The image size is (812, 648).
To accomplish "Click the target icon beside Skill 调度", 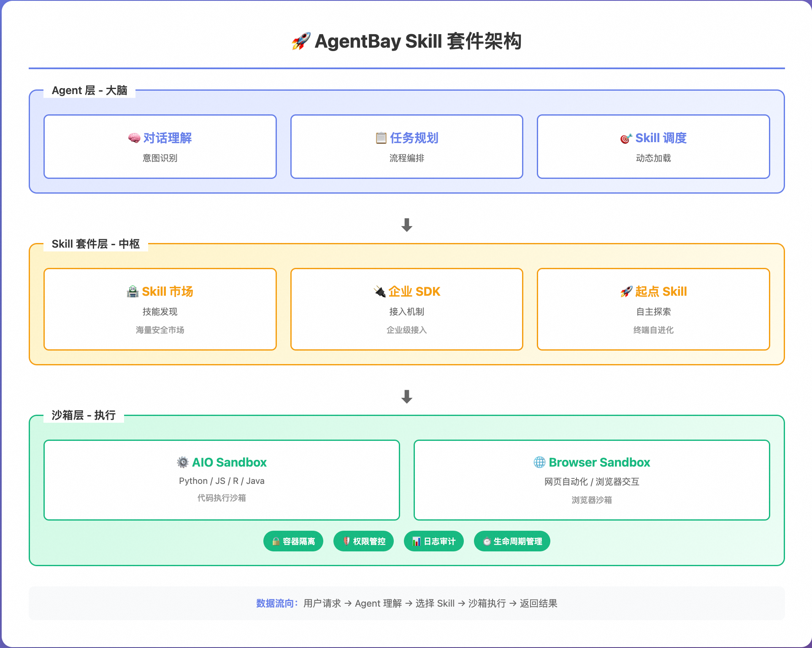I will 626,138.
